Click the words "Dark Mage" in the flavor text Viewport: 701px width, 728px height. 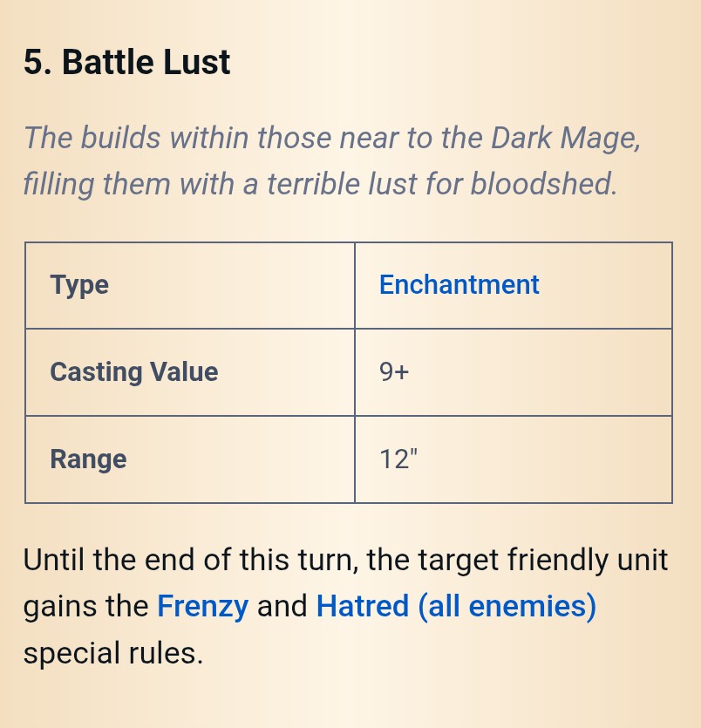pos(564,138)
